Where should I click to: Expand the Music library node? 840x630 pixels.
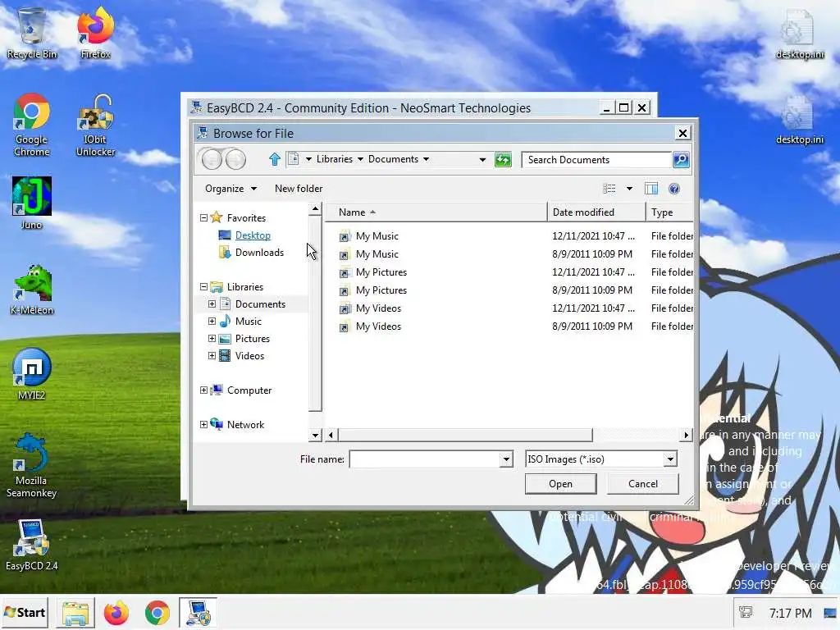[212, 322]
